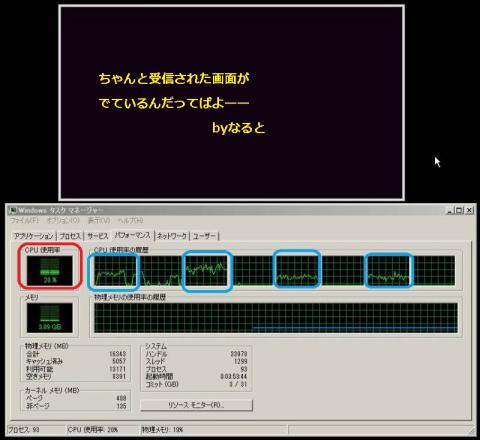Open the ヘルプ(H) menu

130,221
